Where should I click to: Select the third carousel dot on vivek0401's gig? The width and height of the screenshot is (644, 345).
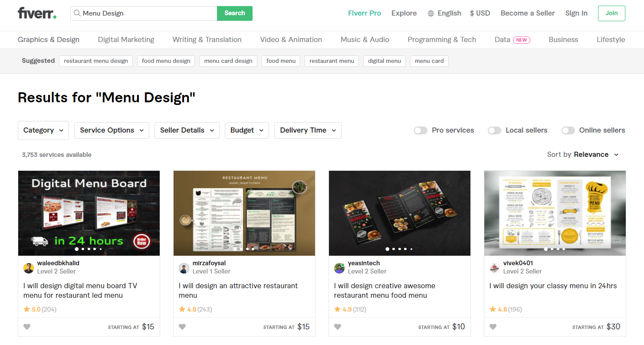[x=558, y=249]
